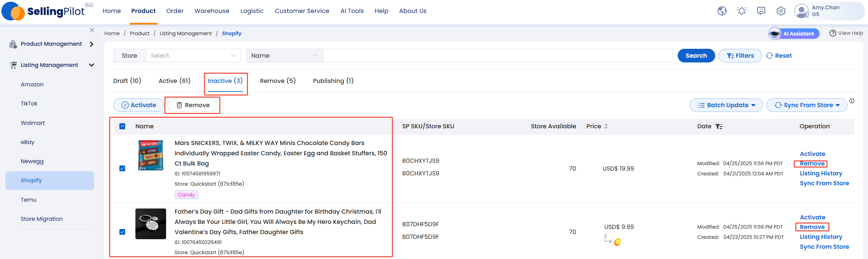Focus the search text input field

tap(498, 56)
